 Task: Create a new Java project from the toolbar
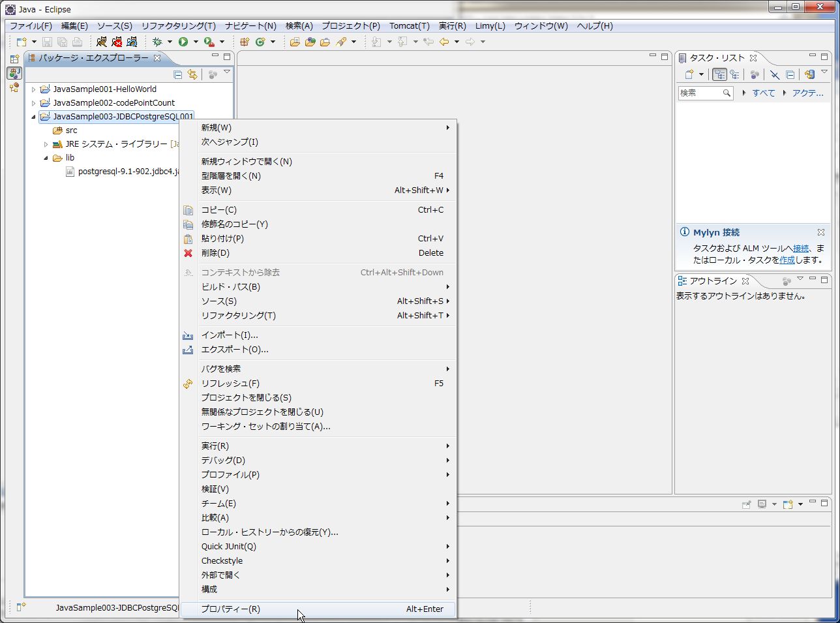(x=243, y=41)
